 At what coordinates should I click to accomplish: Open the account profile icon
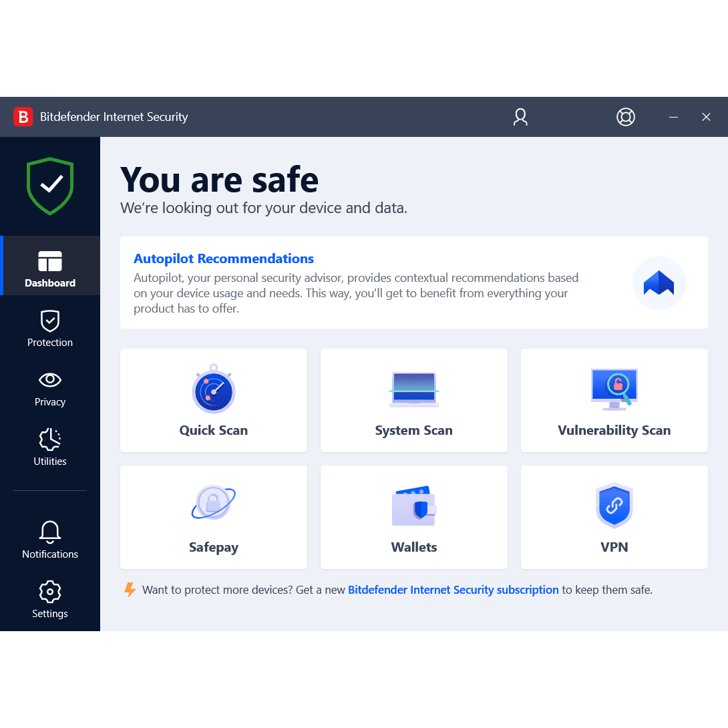(x=520, y=117)
